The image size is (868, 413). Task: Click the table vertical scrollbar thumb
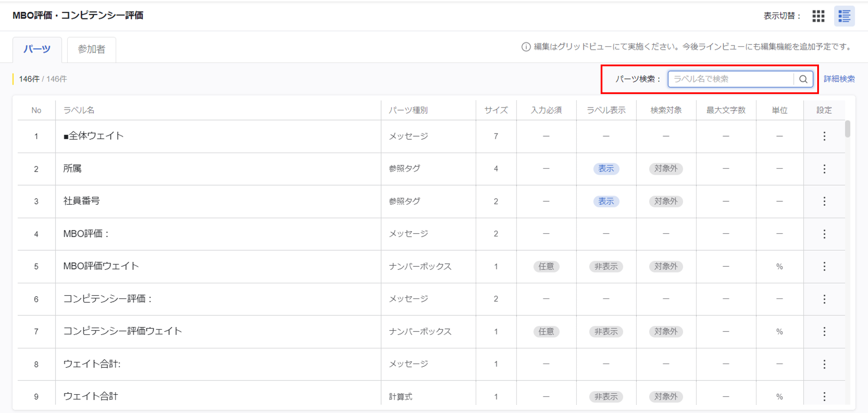[x=848, y=129]
